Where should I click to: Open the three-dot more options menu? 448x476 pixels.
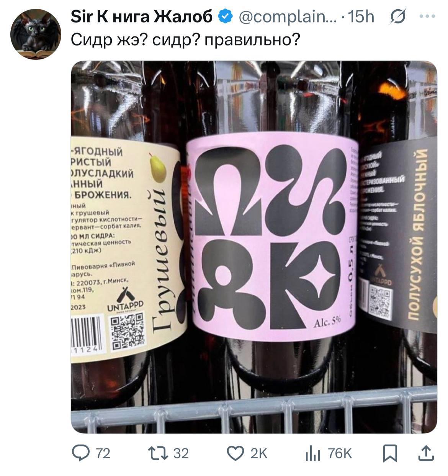pyautogui.click(x=427, y=16)
